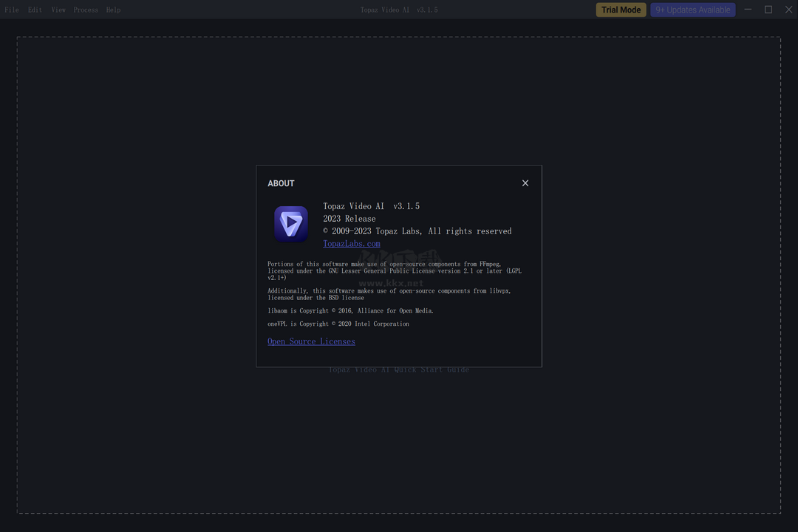Viewport: 798px width, 532px height.
Task: Open the Process menu
Action: 86,10
